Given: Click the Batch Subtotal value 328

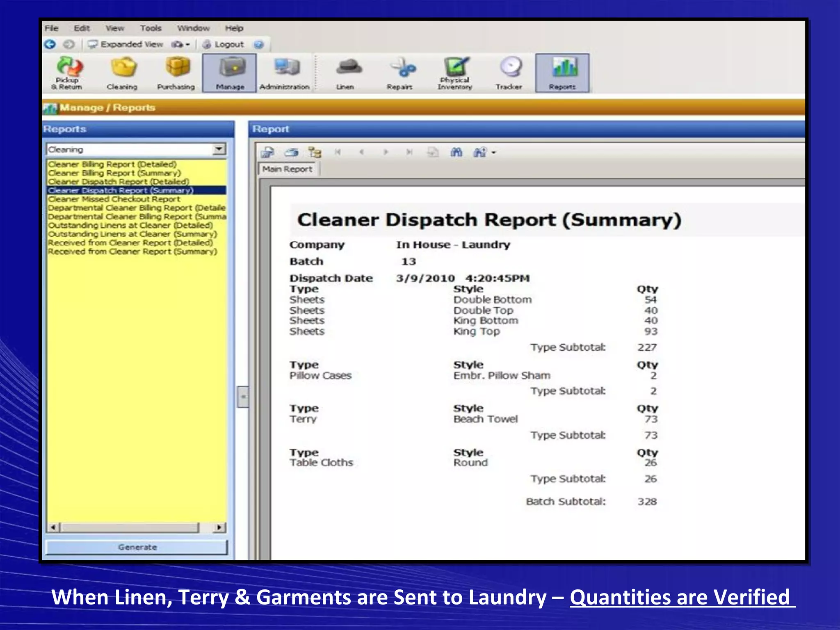Looking at the screenshot, I should 647,502.
